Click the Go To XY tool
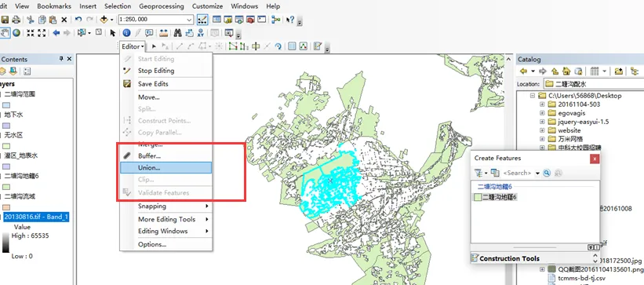 (x=201, y=33)
